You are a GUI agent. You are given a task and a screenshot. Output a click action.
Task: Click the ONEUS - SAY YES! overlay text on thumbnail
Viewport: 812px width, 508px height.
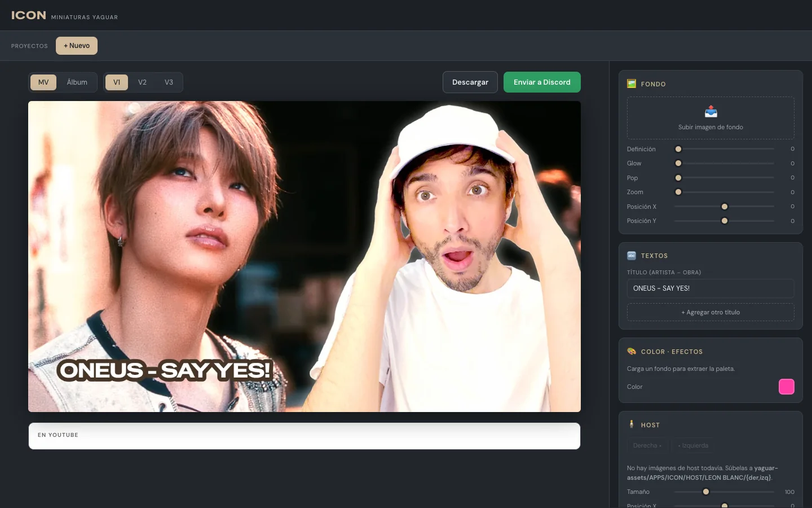tap(165, 370)
